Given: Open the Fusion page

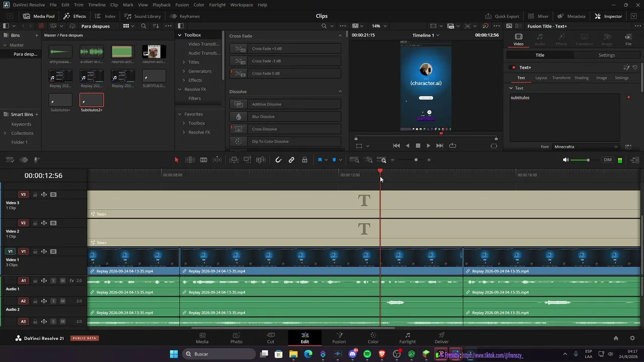Looking at the screenshot, I should (x=339, y=338).
